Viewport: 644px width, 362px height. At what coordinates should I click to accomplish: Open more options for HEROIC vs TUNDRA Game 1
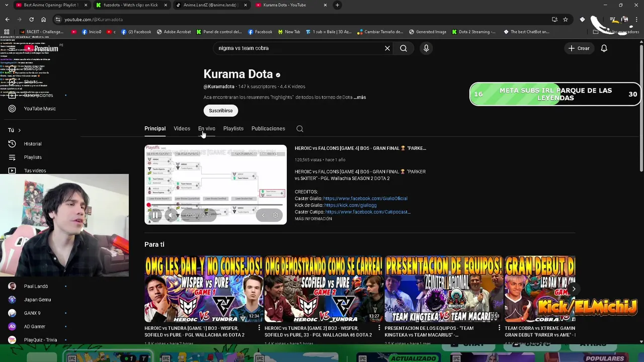[260, 328]
